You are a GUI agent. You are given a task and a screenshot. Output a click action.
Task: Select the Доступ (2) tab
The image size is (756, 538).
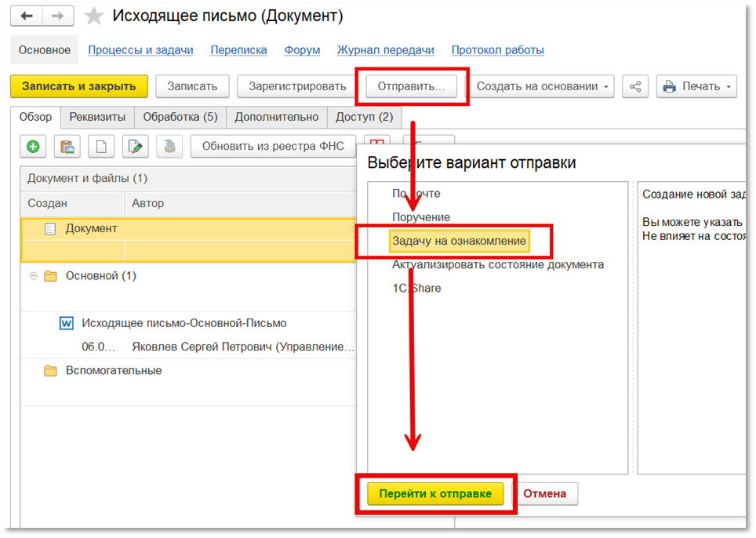[x=365, y=117]
